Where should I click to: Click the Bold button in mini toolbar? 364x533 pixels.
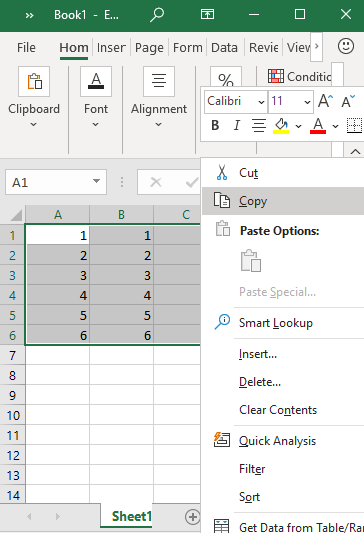coord(215,125)
